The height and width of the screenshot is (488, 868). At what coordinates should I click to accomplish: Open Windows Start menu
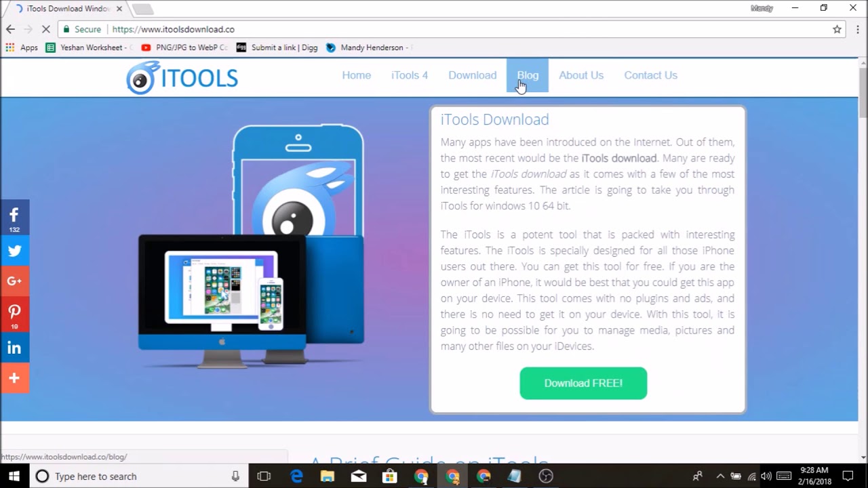pos(14,476)
